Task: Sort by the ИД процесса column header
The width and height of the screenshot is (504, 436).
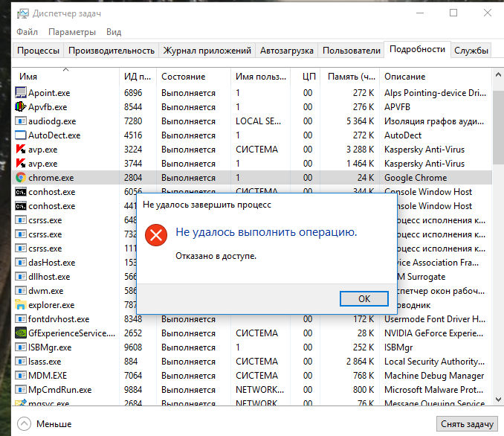Action: [x=138, y=76]
